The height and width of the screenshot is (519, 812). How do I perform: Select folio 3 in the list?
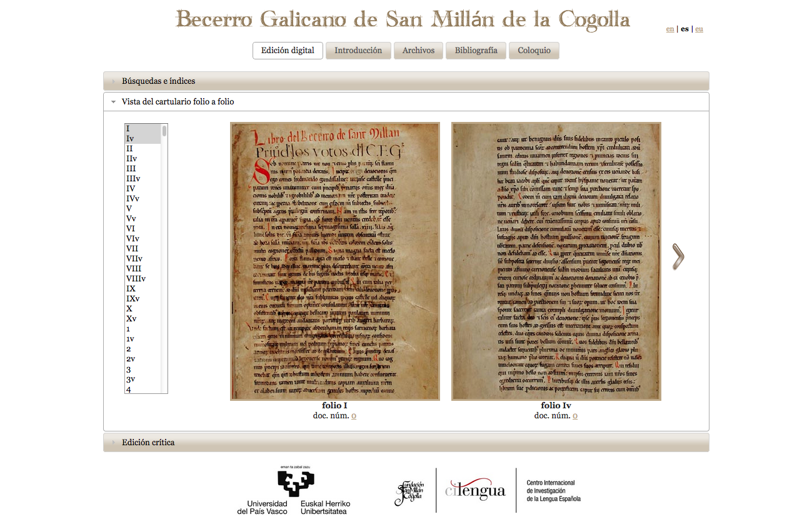143,370
